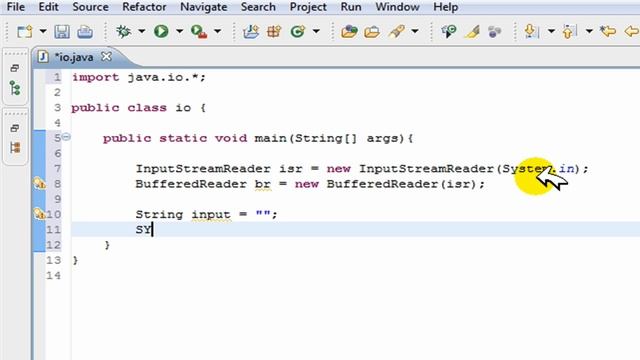Viewport: 640px width, 360px height.
Task: Click the underlined variable 'input' on line 10
Action: (211, 215)
